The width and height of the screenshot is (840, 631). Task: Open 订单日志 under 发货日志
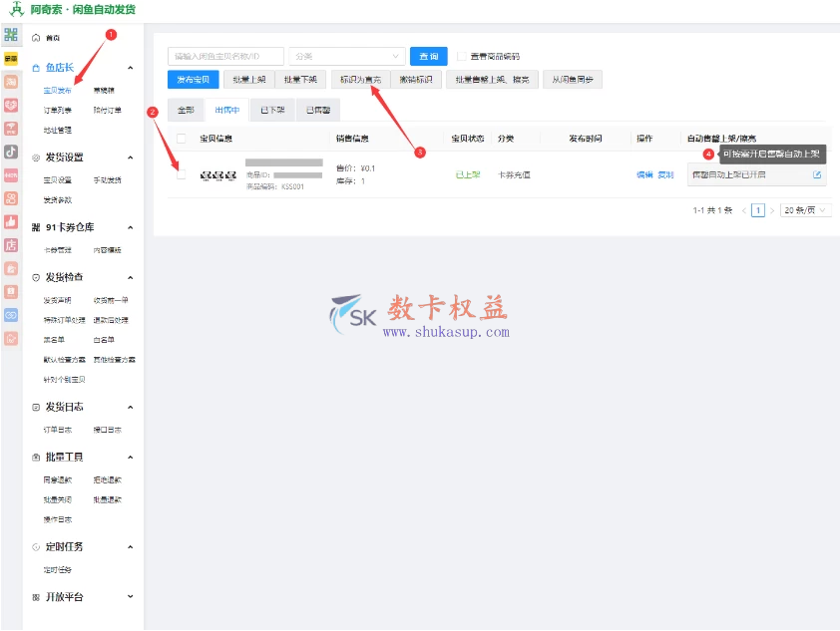coord(57,430)
